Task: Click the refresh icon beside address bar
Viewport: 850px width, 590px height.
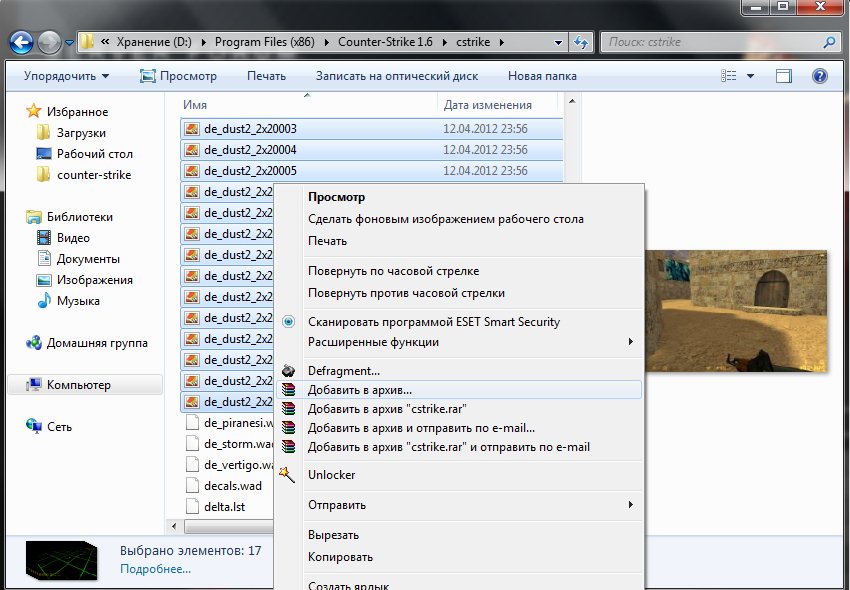Action: pos(580,43)
